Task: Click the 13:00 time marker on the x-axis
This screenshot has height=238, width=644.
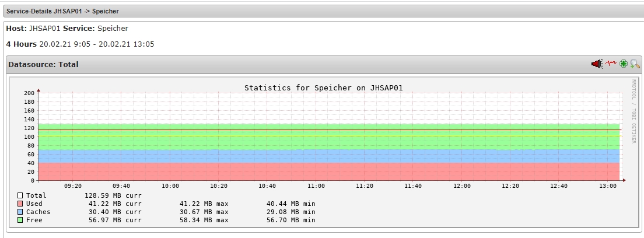Action: (x=608, y=185)
